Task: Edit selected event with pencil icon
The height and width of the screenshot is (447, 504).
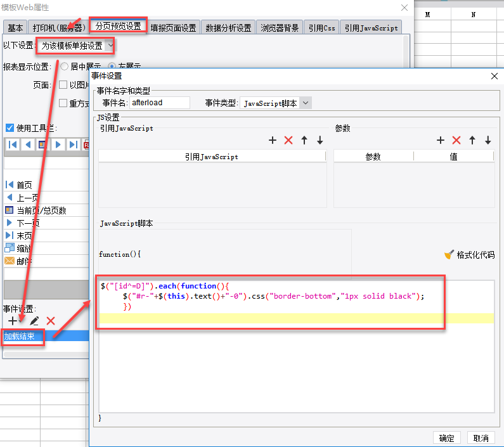Action: pyautogui.click(x=34, y=321)
